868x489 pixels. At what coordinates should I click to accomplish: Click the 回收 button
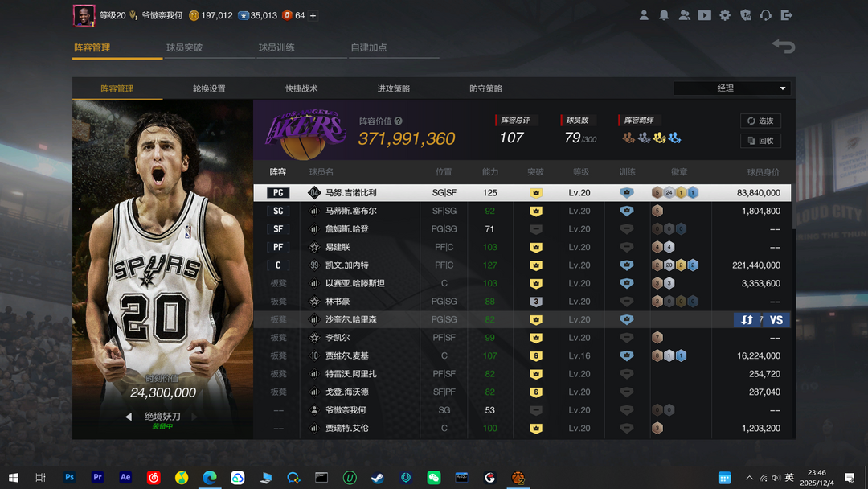760,141
